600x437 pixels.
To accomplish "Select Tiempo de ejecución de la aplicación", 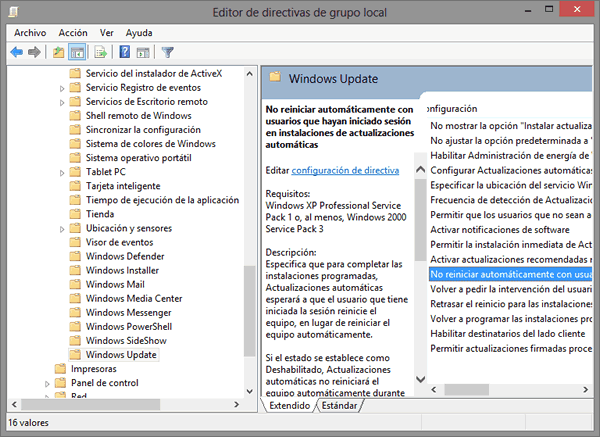I will (162, 200).
